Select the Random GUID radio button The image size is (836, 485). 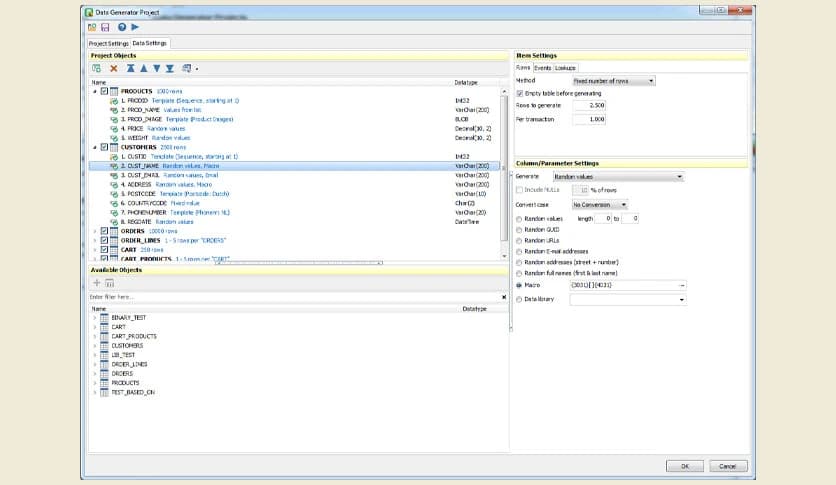tap(519, 230)
